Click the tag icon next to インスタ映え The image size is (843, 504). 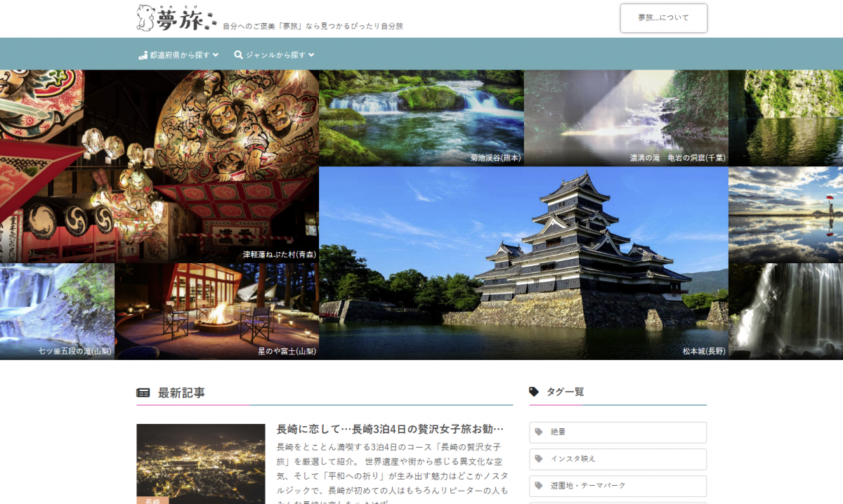(x=539, y=459)
